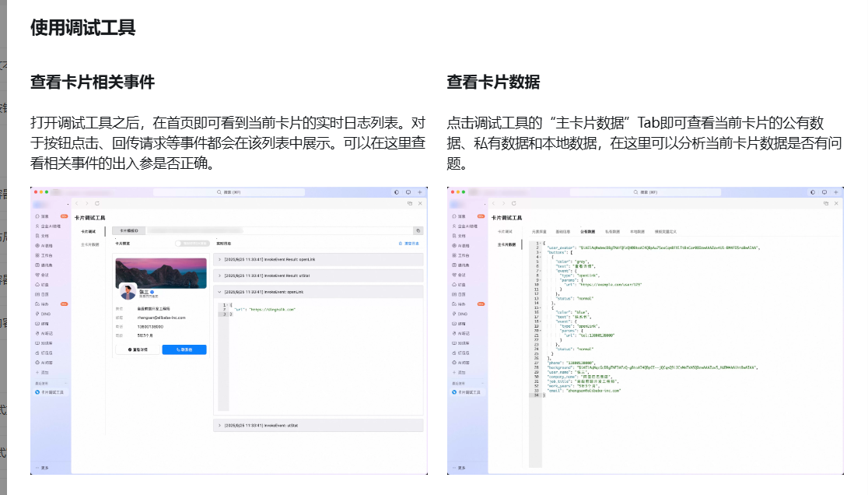
Task: Switch to the 模拟变量定义 tab
Action: [x=666, y=231]
